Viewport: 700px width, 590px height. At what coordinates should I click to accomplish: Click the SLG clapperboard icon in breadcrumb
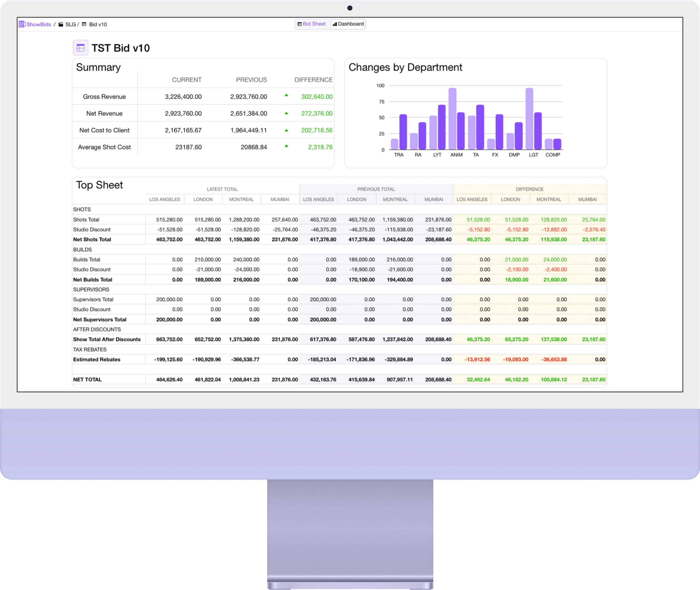coord(61,24)
